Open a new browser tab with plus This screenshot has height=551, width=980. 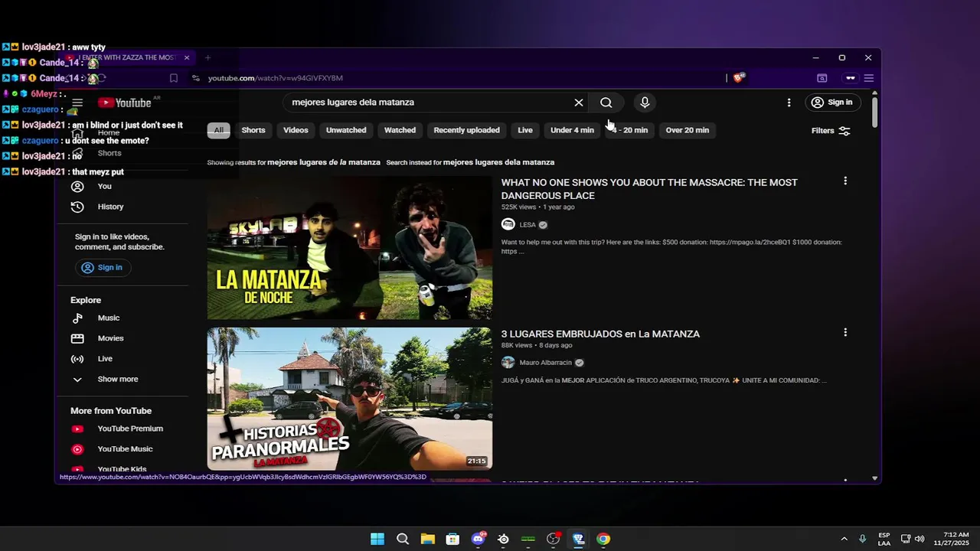207,57
